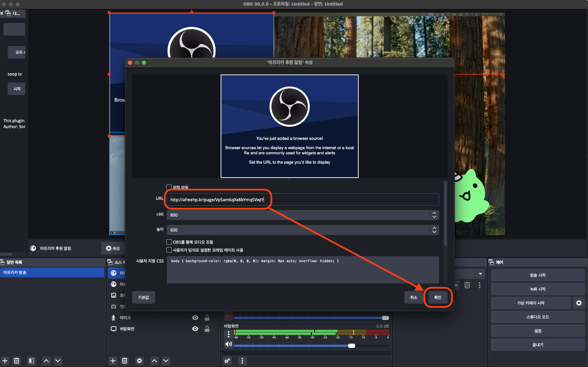Hide the 바탕화면 source with its eye icon
Viewport: 588px width, 367px height.
coord(195,329)
